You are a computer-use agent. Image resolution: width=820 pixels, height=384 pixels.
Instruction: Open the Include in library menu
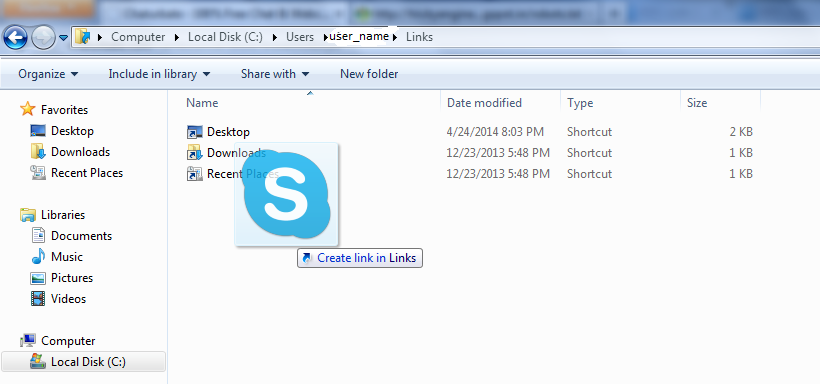pos(159,74)
